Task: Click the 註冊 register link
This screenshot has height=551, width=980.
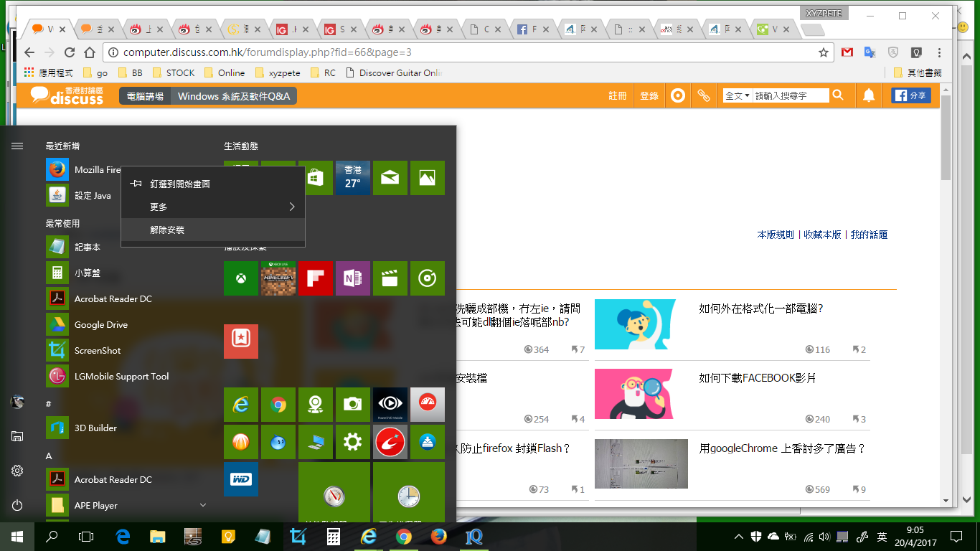Action: [x=618, y=95]
